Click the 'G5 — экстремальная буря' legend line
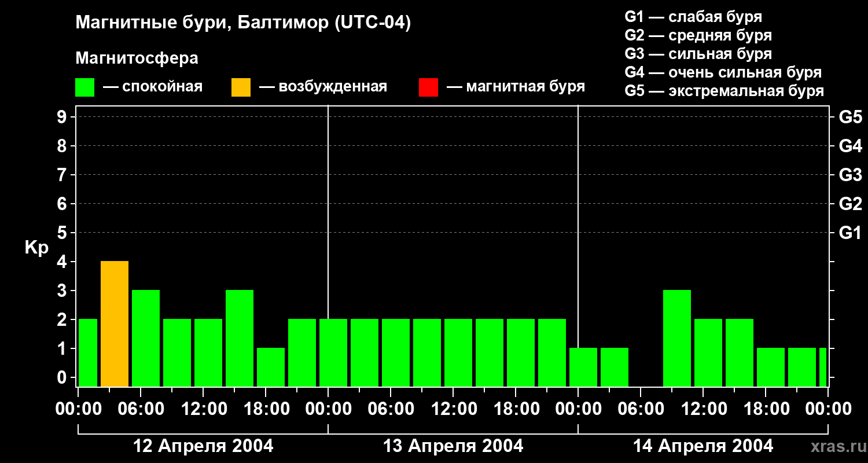 tap(724, 91)
